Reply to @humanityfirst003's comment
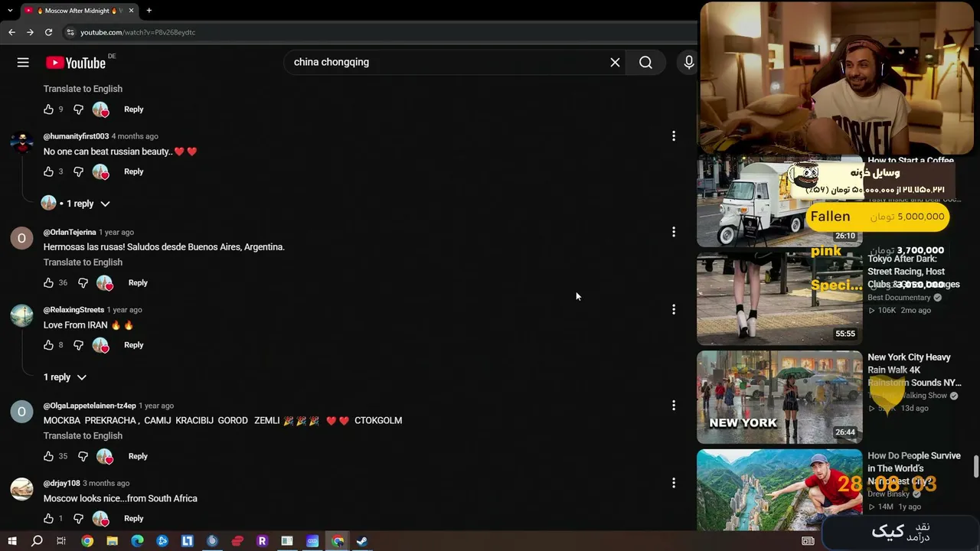 pos(134,171)
